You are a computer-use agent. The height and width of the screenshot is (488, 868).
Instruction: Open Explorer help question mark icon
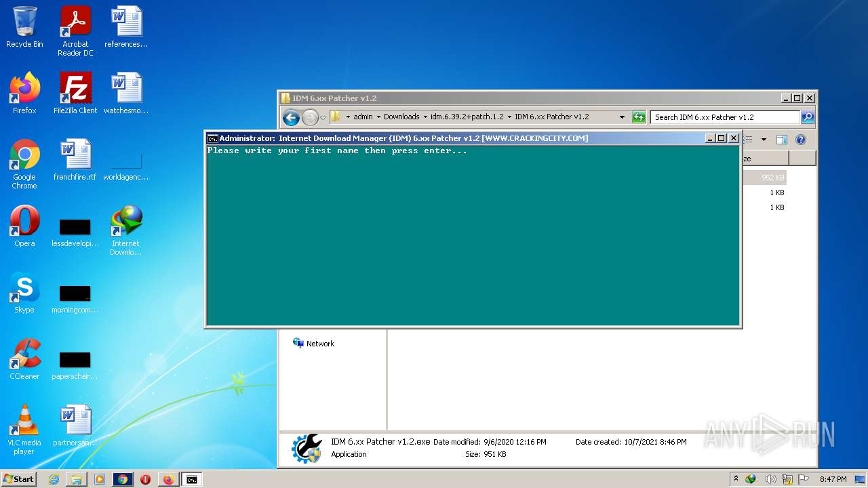click(x=800, y=140)
